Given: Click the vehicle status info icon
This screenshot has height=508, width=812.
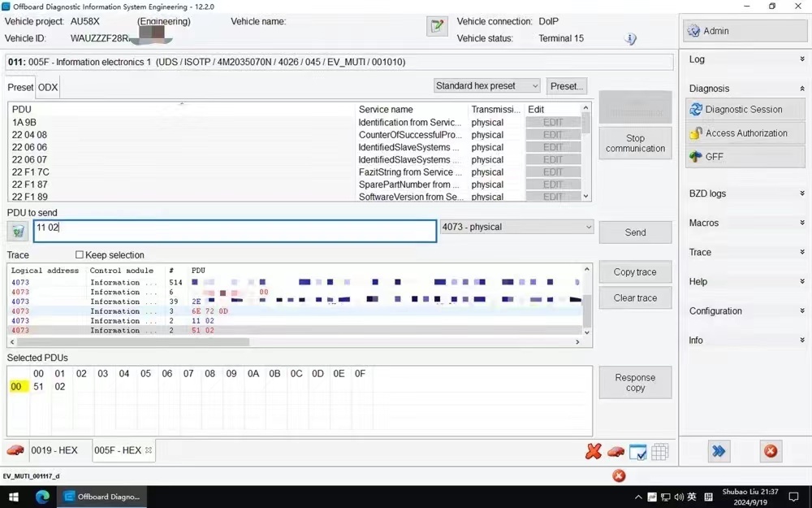Looking at the screenshot, I should [630, 39].
